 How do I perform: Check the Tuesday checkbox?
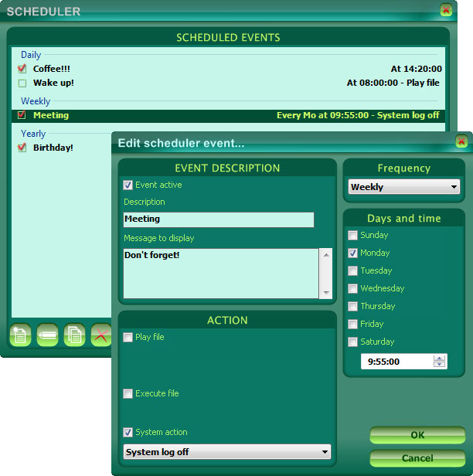(x=352, y=270)
